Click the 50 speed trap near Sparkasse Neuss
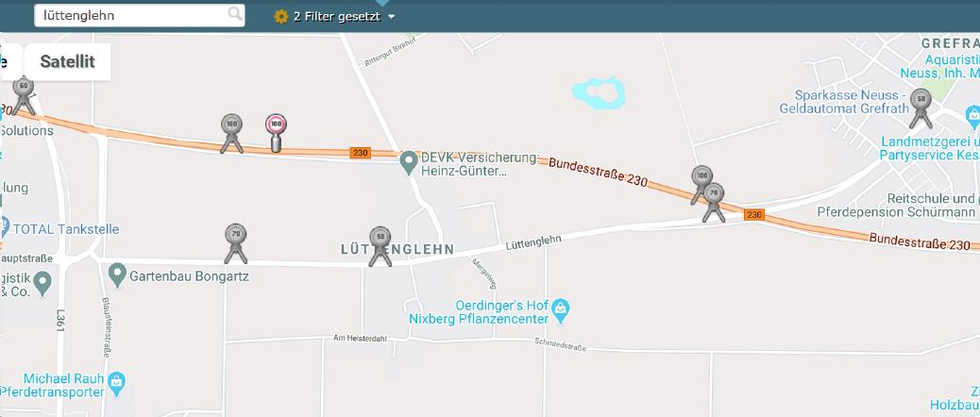 (x=920, y=108)
